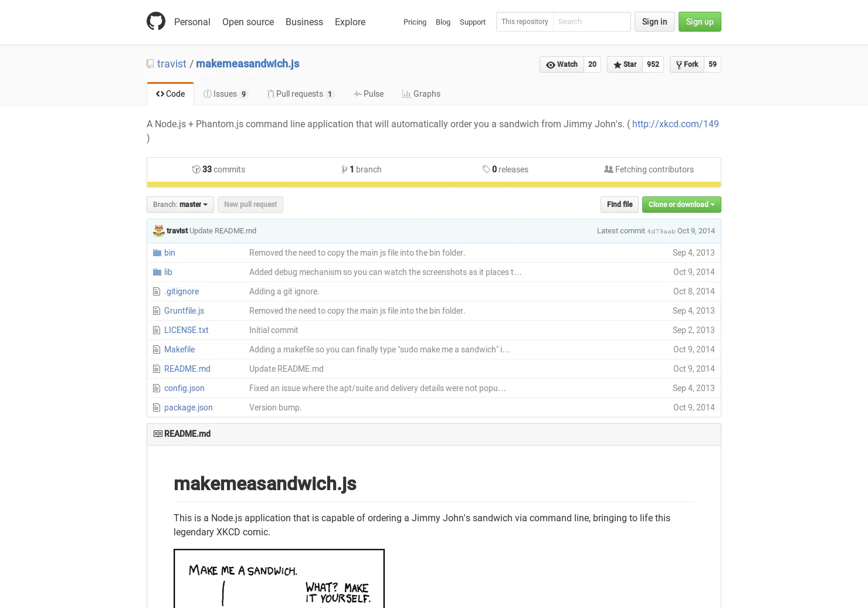
Task: Go to the Support page
Action: pos(473,22)
